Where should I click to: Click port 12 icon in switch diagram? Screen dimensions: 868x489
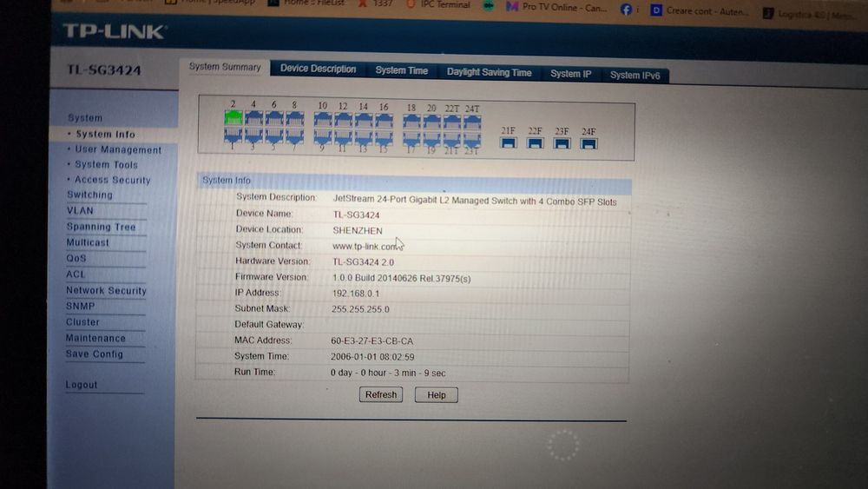click(343, 120)
